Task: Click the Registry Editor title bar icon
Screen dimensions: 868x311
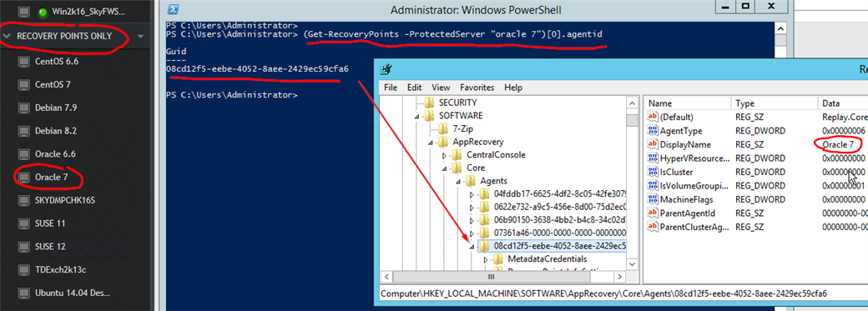Action: (387, 70)
